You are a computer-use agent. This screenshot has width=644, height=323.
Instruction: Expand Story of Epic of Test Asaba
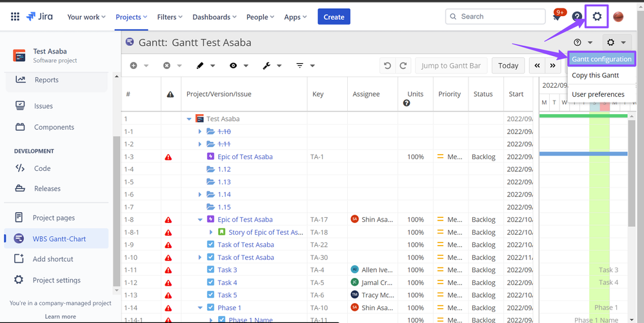point(211,232)
